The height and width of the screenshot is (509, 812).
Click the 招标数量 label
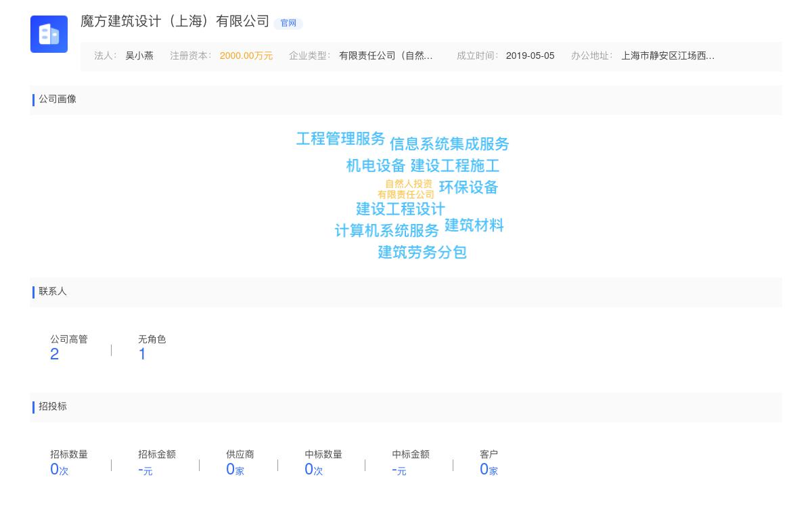(69, 455)
